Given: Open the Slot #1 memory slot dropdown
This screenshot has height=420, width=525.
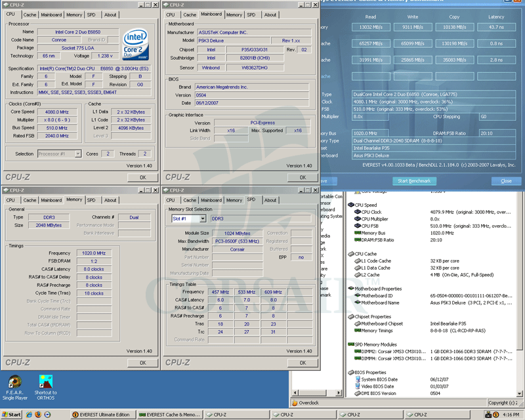Looking at the screenshot, I should tap(203, 219).
